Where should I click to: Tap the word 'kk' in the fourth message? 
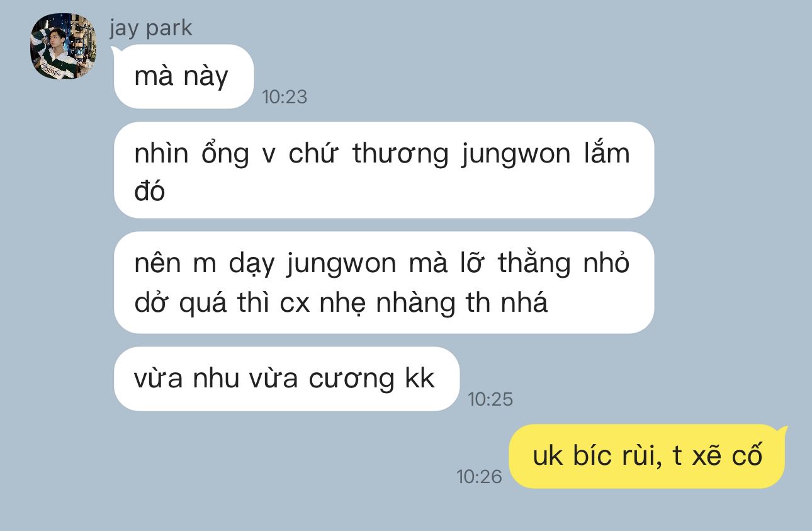(419, 378)
